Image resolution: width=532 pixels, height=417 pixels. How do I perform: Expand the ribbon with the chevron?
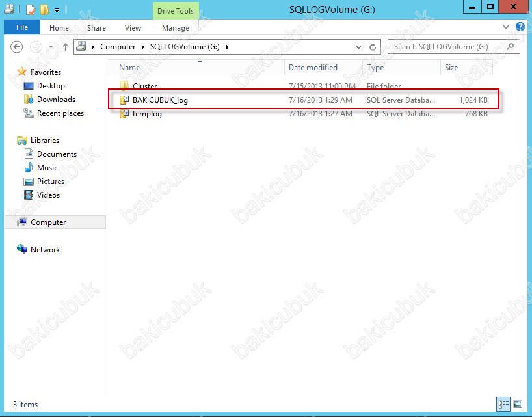pyautogui.click(x=506, y=27)
